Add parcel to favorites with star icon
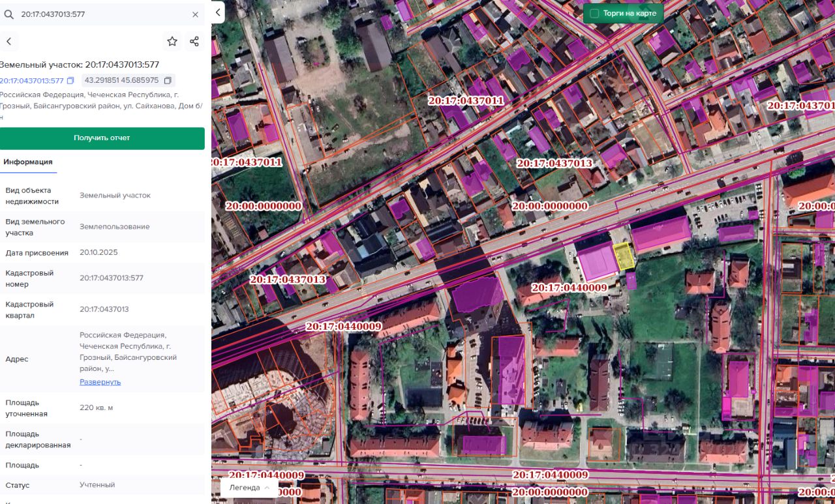This screenshot has width=835, height=504. tap(172, 42)
